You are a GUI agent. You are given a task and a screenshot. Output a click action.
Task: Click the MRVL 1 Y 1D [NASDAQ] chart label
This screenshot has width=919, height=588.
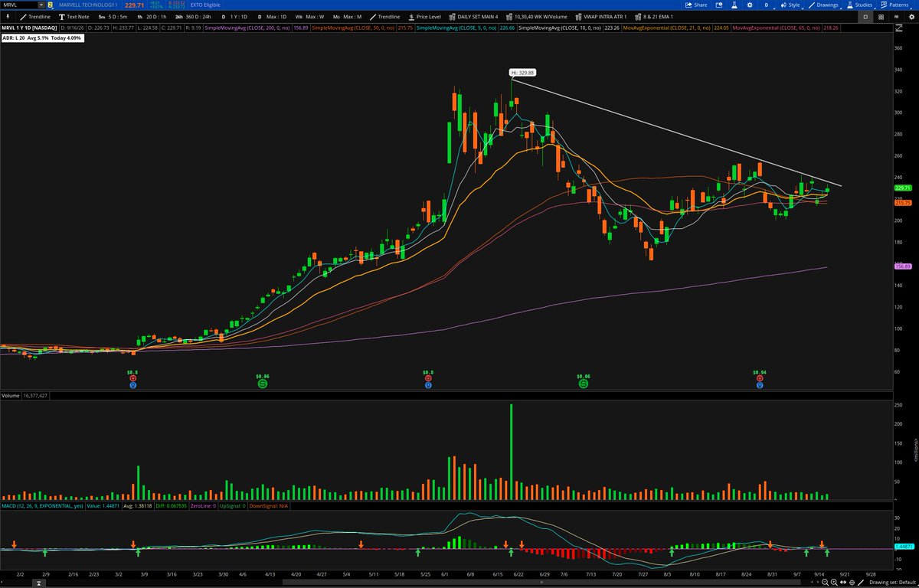pyautogui.click(x=29, y=27)
